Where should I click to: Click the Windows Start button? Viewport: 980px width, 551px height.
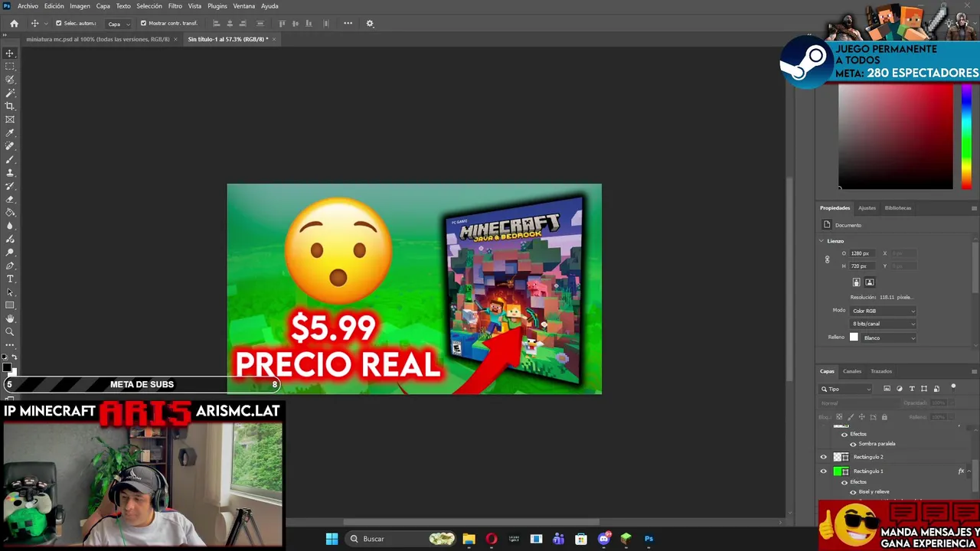click(x=332, y=539)
